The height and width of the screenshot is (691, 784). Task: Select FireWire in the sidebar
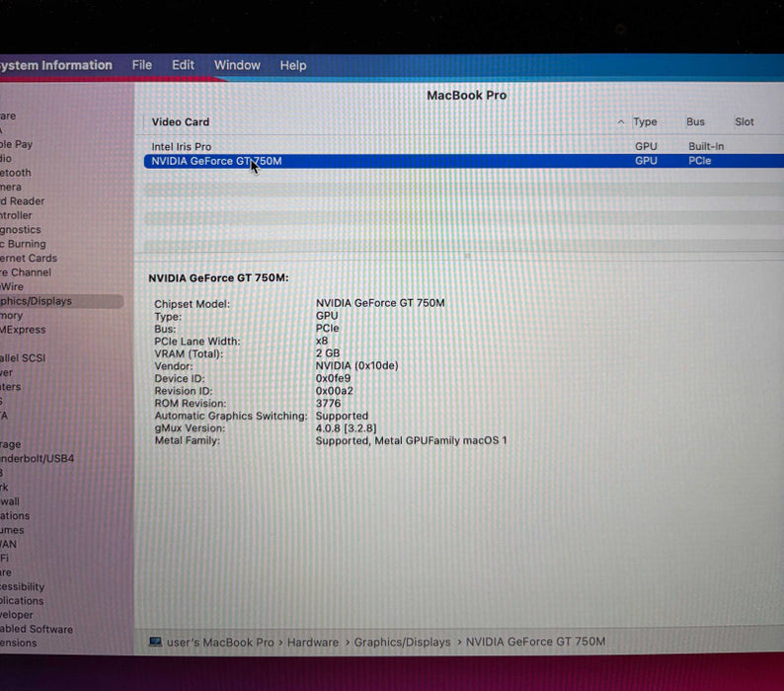pos(12,286)
